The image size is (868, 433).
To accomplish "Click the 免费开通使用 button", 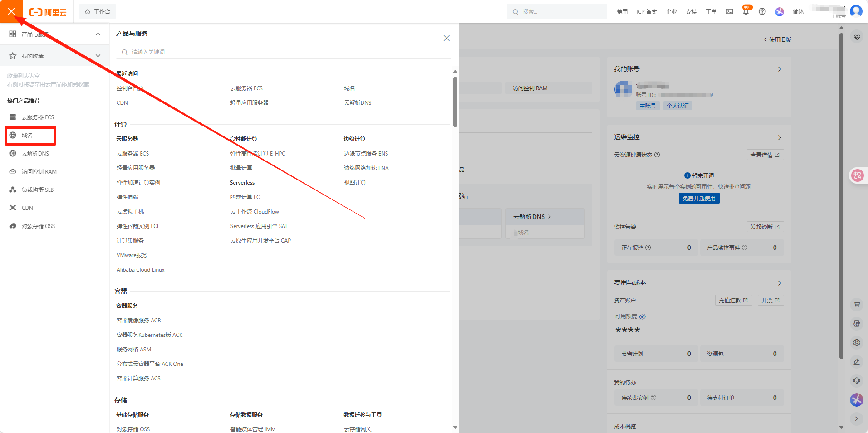I will coord(699,199).
